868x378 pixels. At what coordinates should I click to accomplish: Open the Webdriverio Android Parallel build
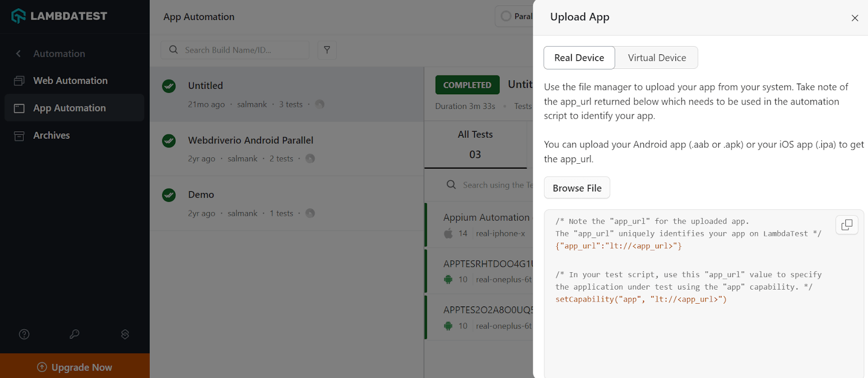pos(251,140)
